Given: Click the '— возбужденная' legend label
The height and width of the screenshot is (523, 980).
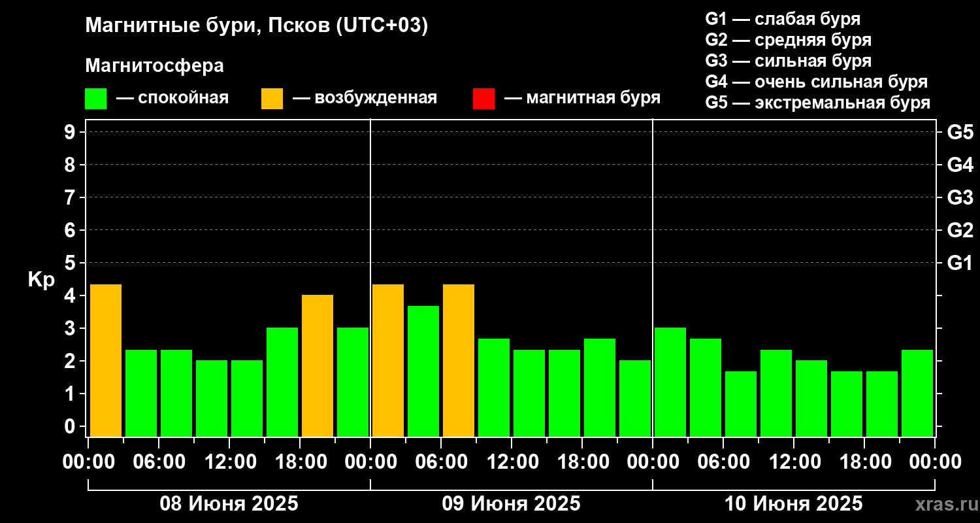Looking at the screenshot, I should 365,99.
